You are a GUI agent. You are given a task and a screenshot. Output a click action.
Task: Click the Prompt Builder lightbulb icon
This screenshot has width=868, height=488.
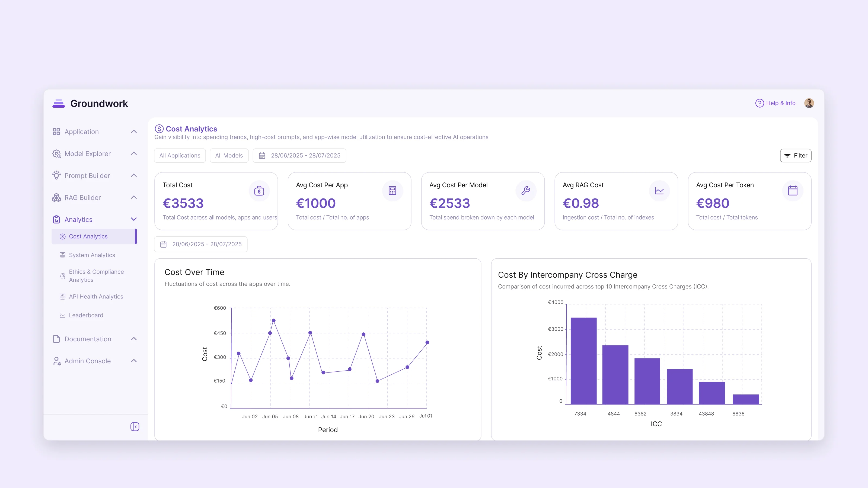coord(56,175)
